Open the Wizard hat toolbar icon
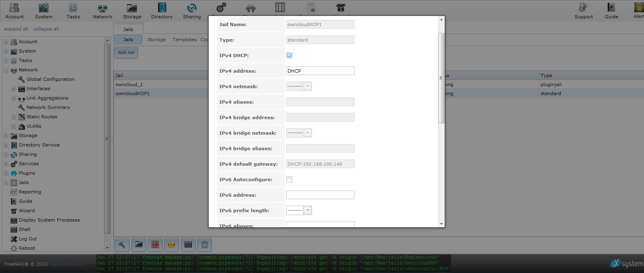The width and height of the screenshot is (644, 273). coord(341,8)
